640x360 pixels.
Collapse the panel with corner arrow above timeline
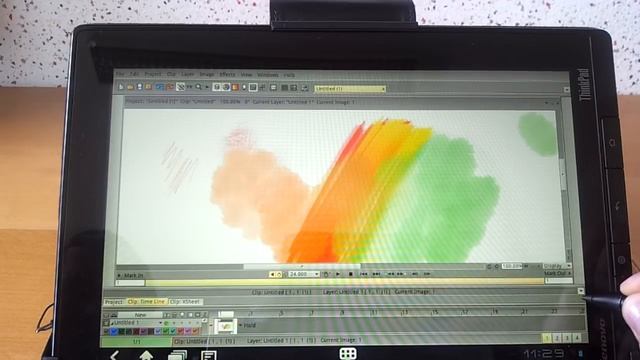580,291
